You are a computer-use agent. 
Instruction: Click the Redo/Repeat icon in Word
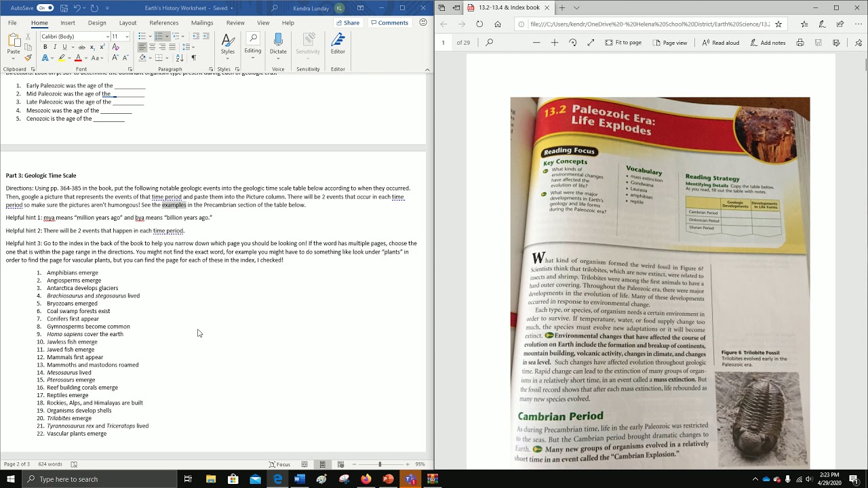coord(94,8)
